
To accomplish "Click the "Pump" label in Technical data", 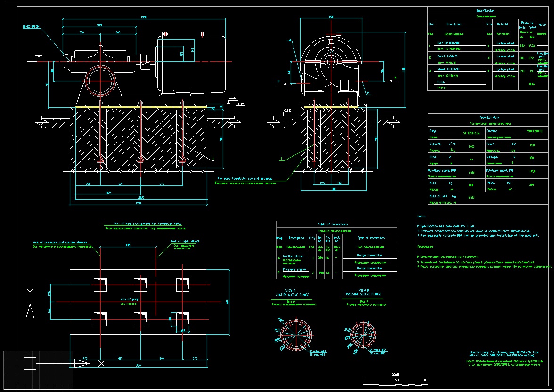I will pos(433,131).
